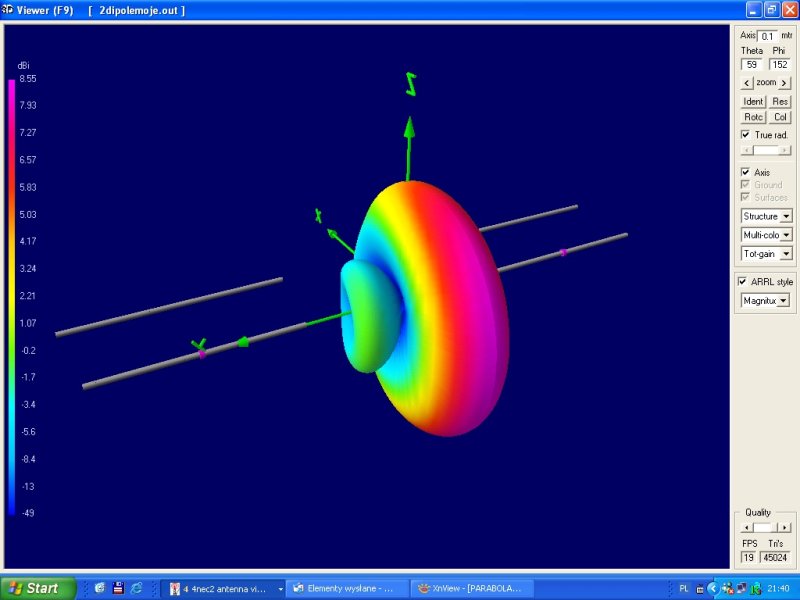
Task: Click the tray expand arrow icon
Action: [713, 589]
